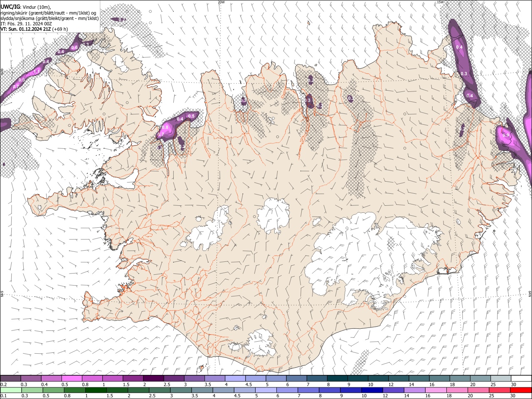Click the Mýrdalsjökull glacier near south coast

click(261, 343)
